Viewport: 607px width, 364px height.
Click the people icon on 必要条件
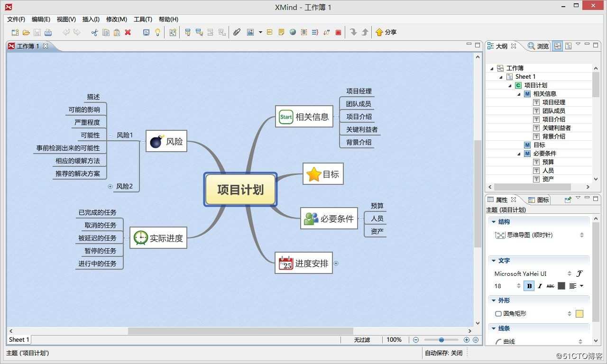311,218
